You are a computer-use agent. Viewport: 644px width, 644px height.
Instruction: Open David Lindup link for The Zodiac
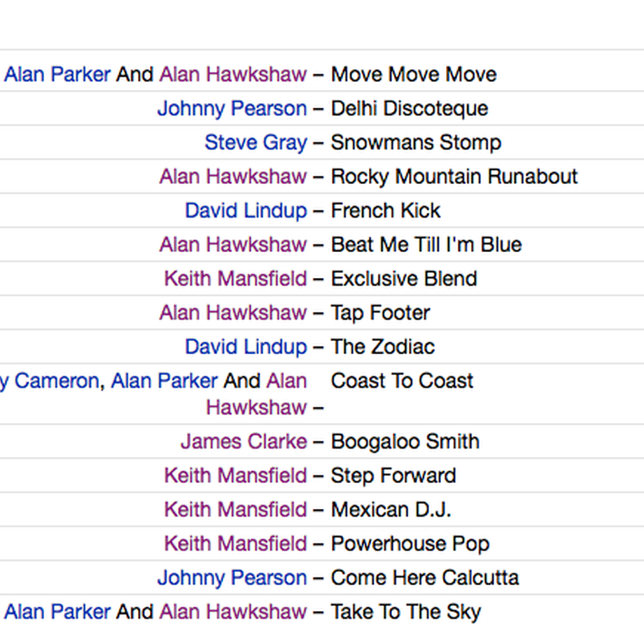click(246, 347)
